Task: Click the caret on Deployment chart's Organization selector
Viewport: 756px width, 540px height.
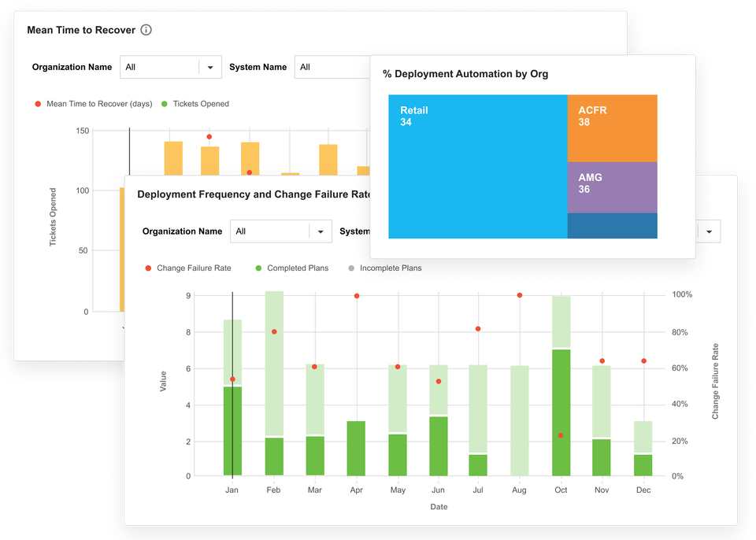Action: coord(321,231)
